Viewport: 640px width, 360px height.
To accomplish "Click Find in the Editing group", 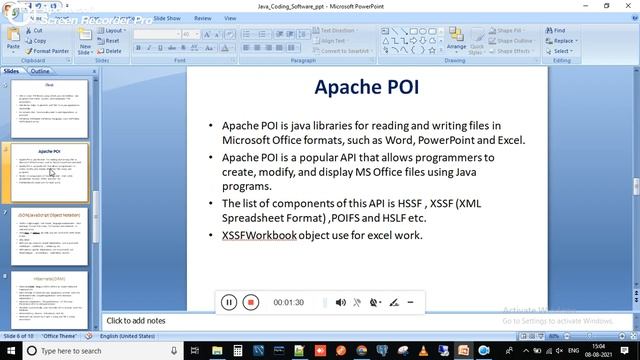I will (555, 31).
